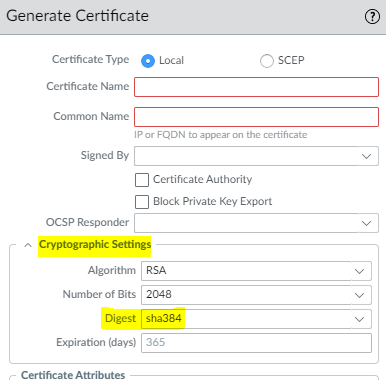This screenshot has width=386, height=380.
Task: Enable the Certificate Authority checkbox
Action: (142, 180)
